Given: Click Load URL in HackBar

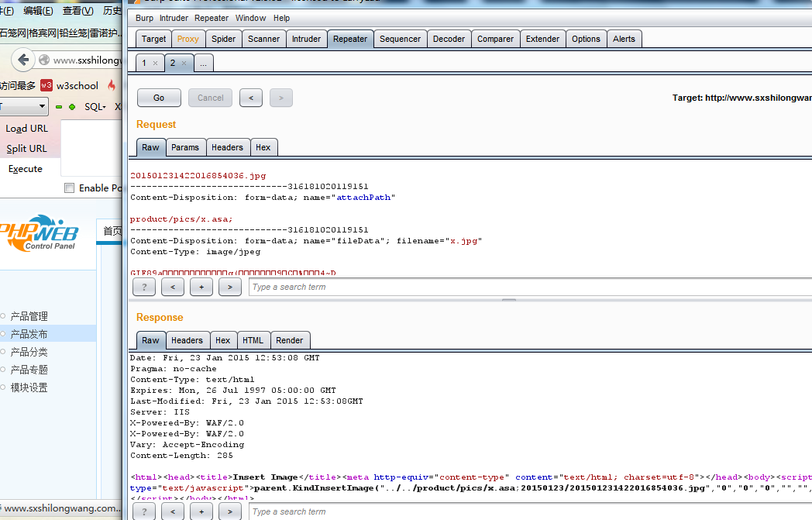Looking at the screenshot, I should (x=27, y=129).
